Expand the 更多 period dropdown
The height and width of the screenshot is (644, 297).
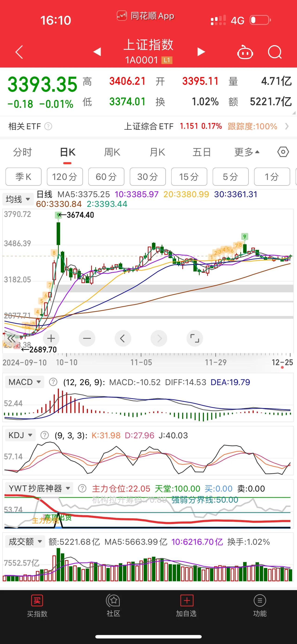(247, 152)
